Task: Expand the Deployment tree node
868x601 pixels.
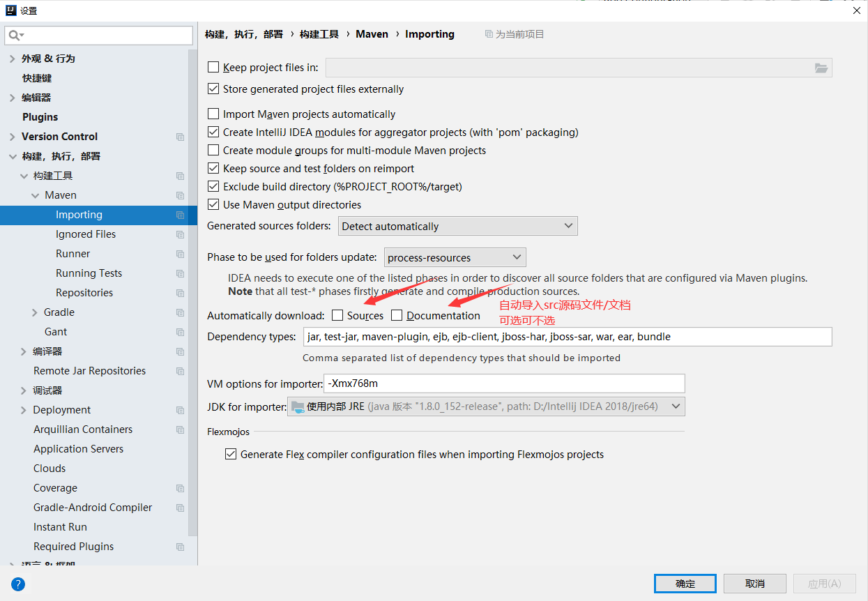Action: coord(24,410)
